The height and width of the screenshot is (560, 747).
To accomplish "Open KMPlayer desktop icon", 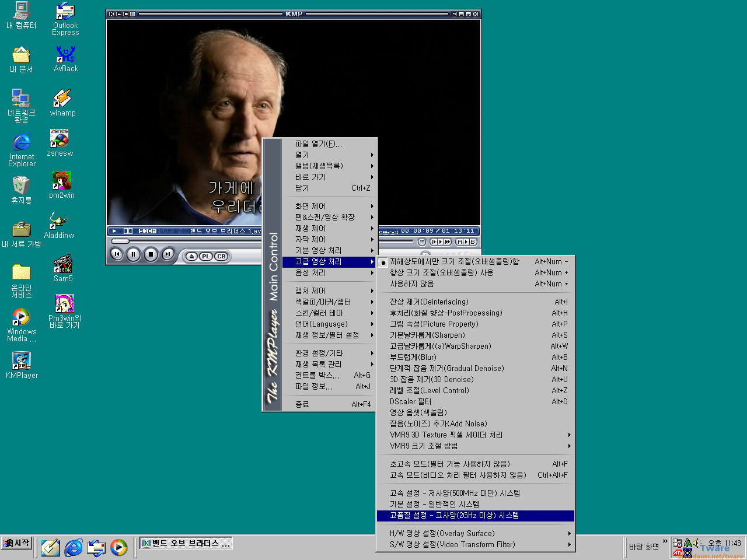I will [x=22, y=365].
